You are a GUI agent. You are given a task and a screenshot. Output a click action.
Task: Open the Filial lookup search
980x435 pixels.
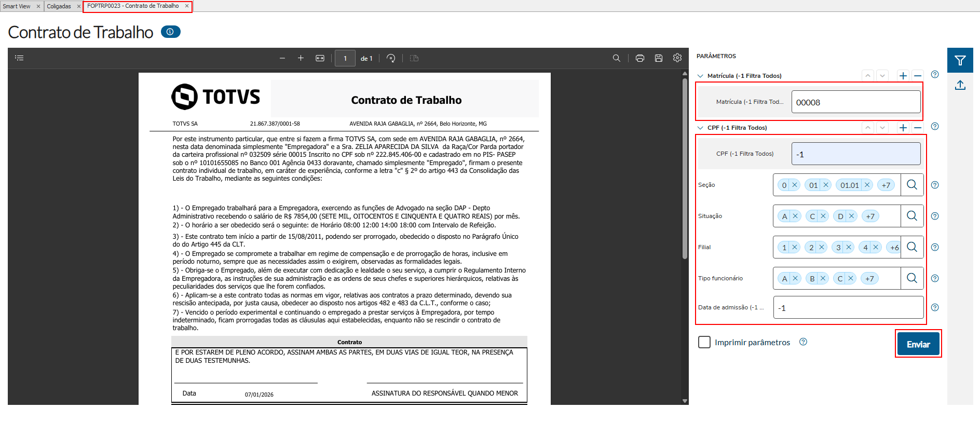coord(912,247)
